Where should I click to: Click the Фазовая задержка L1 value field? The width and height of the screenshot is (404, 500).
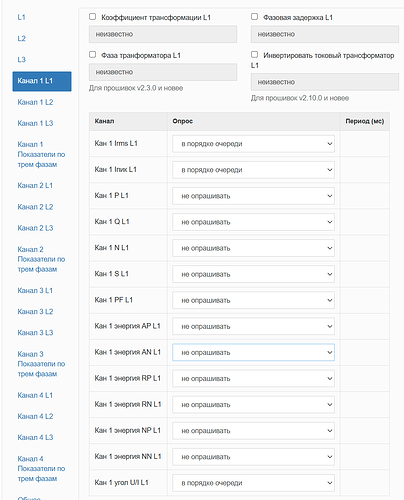tap(325, 34)
